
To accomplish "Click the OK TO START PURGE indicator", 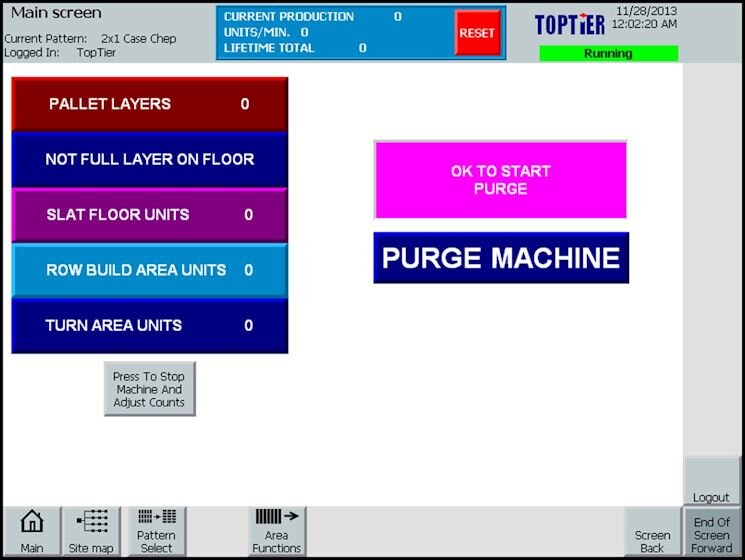I will [x=500, y=180].
